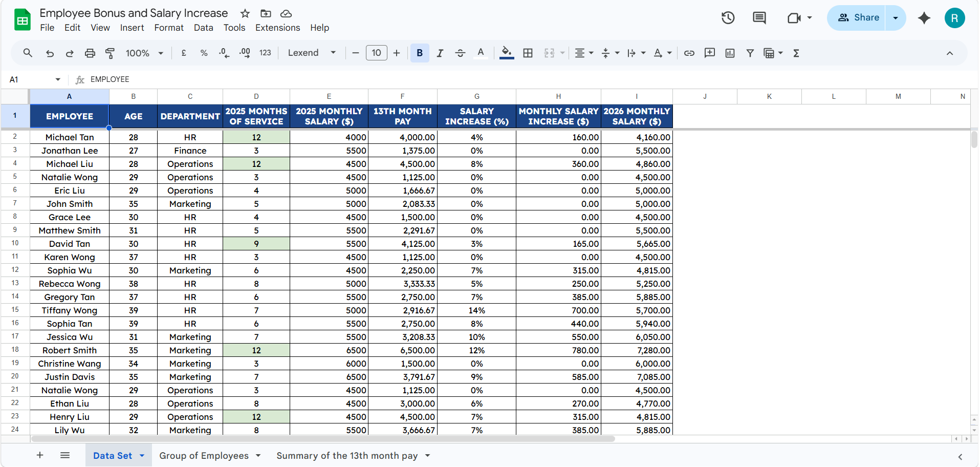Screen dimensions: 980x467
Task: Open the fill color paint bucket
Action: pyautogui.click(x=507, y=52)
